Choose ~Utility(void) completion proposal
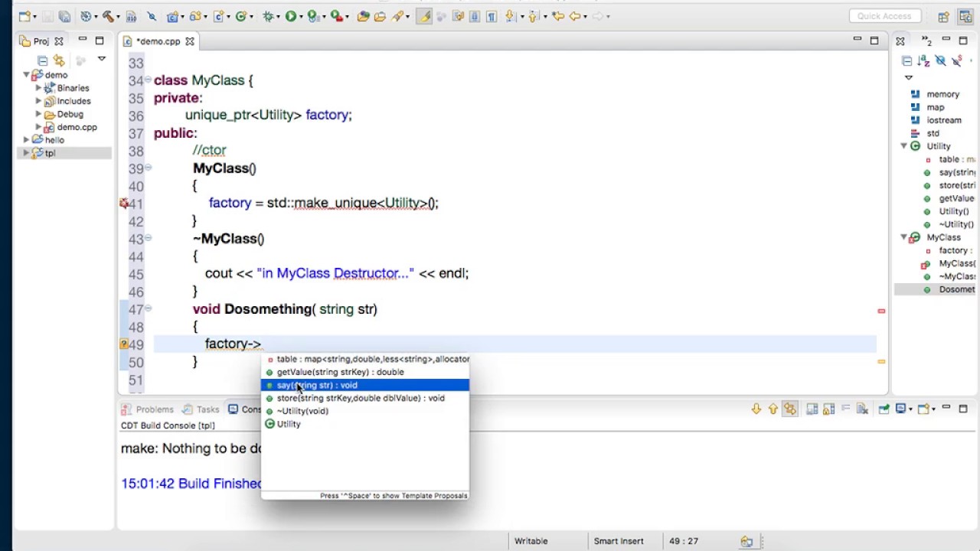 click(365, 411)
